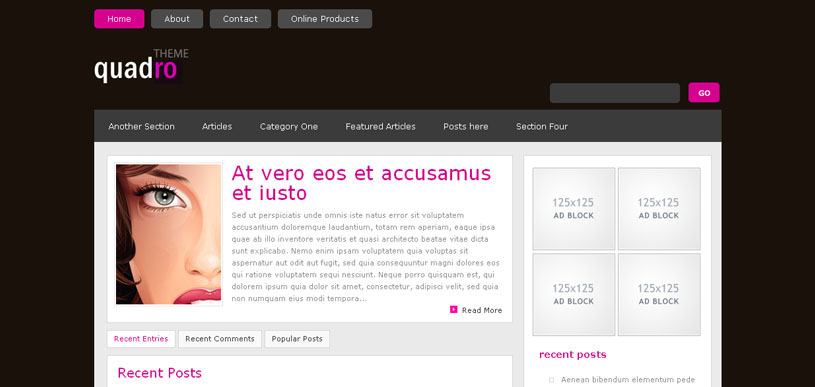This screenshot has height=387, width=815.
Task: Click the woman's face featured thumbnail
Action: (168, 234)
